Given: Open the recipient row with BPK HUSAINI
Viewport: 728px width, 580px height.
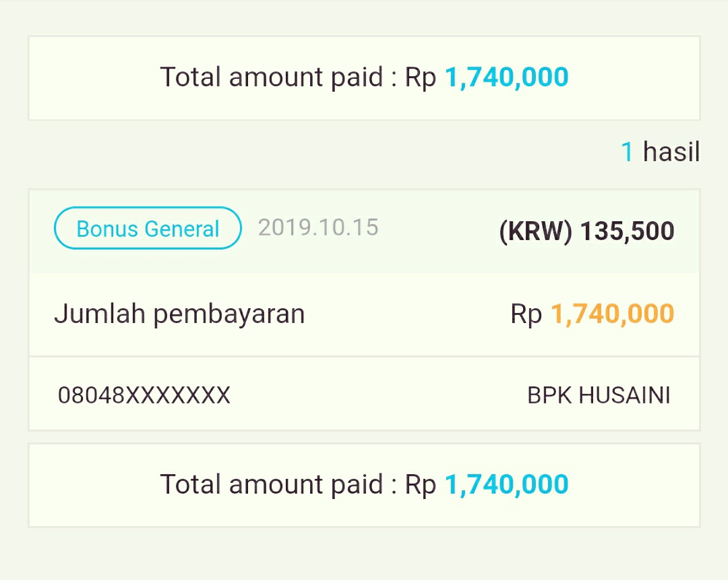Looking at the screenshot, I should [x=364, y=394].
